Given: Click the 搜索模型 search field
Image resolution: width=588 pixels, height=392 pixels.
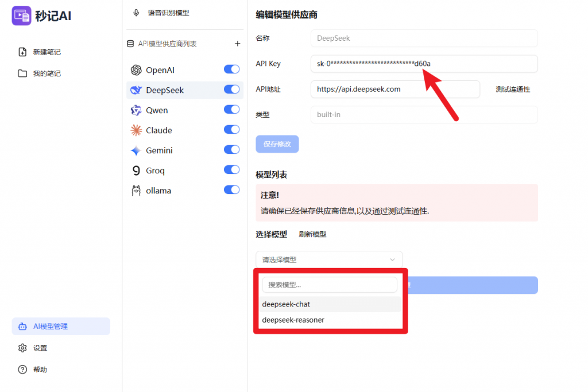Looking at the screenshot, I should tap(329, 285).
